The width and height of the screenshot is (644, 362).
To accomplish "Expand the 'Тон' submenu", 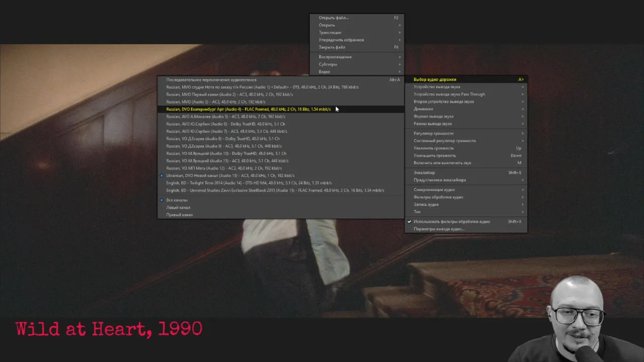I will pyautogui.click(x=466, y=212).
